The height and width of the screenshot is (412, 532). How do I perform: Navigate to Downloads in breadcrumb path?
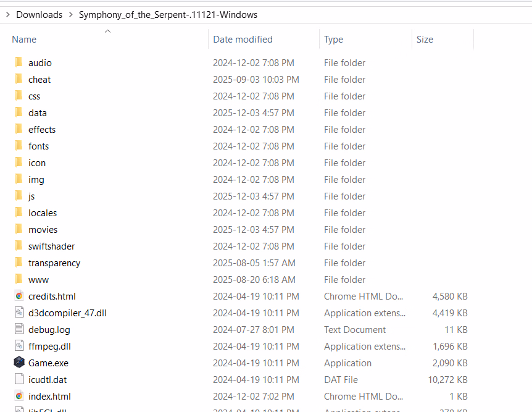(39, 14)
